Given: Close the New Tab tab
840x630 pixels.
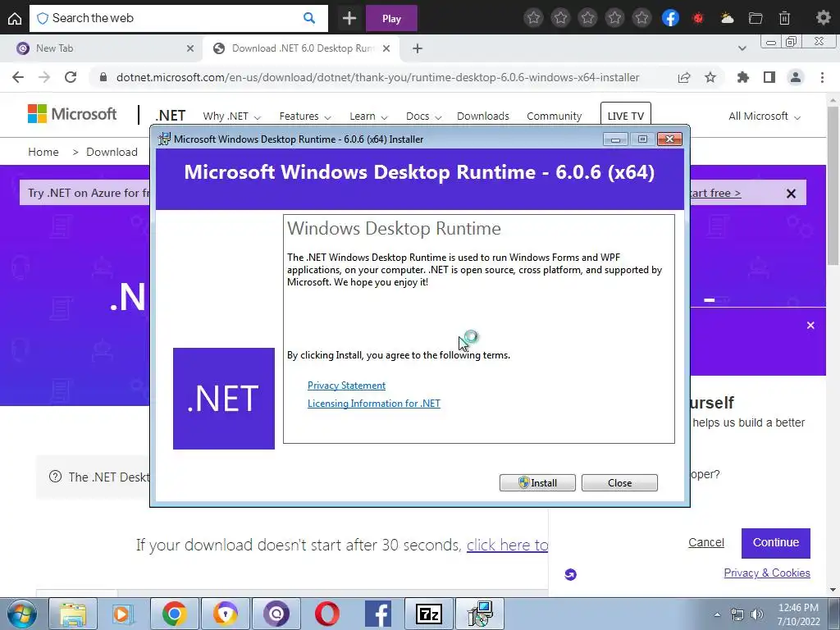Looking at the screenshot, I should [x=190, y=48].
